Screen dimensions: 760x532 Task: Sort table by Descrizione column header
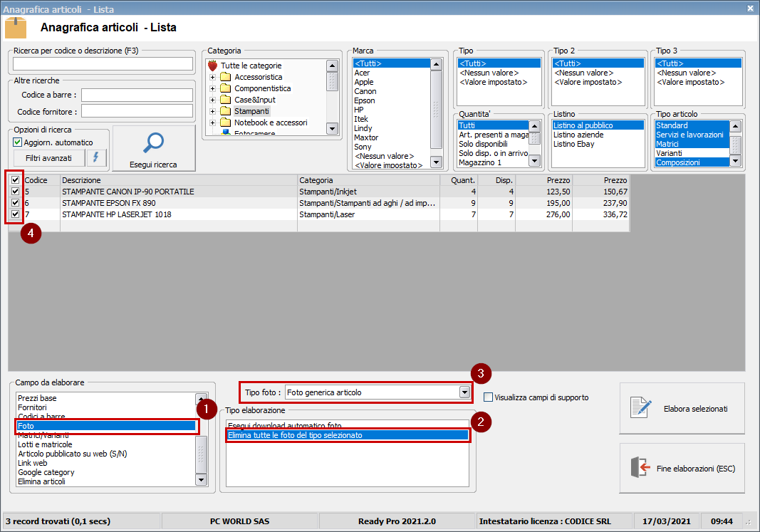[x=179, y=180]
